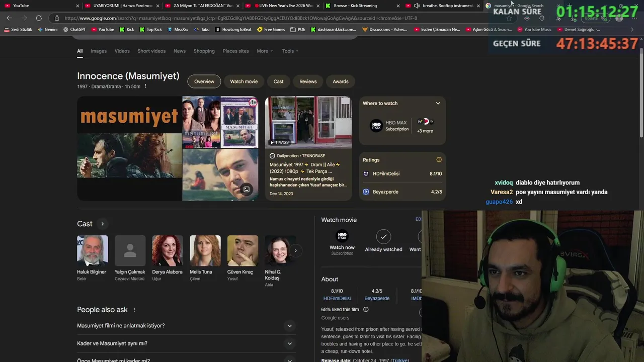The height and width of the screenshot is (362, 644).
Task: Switch to the UYARIYORUM Hamza Yardımcı tab
Action: point(121,6)
